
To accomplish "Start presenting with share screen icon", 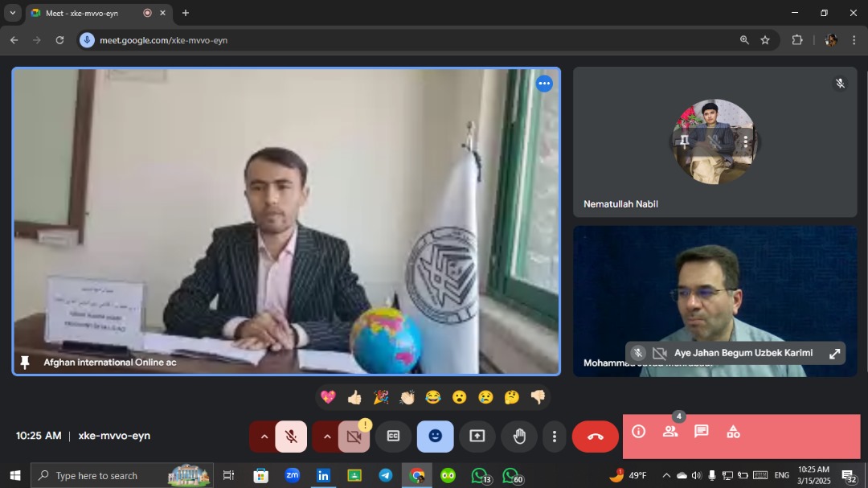I will [x=477, y=436].
